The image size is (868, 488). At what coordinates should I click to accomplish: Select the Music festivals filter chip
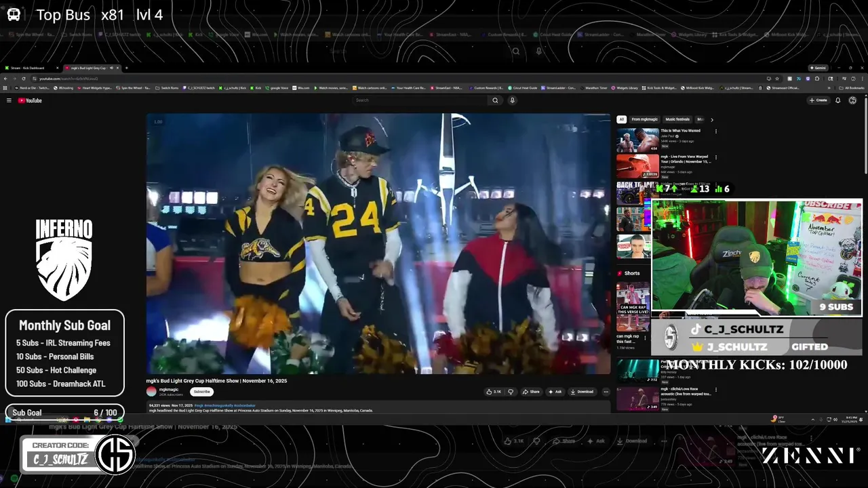pyautogui.click(x=677, y=119)
